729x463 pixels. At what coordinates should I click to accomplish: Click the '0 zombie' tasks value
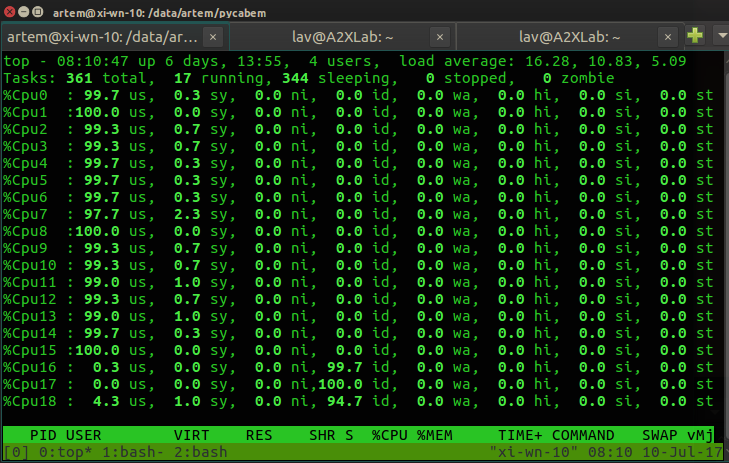point(578,78)
